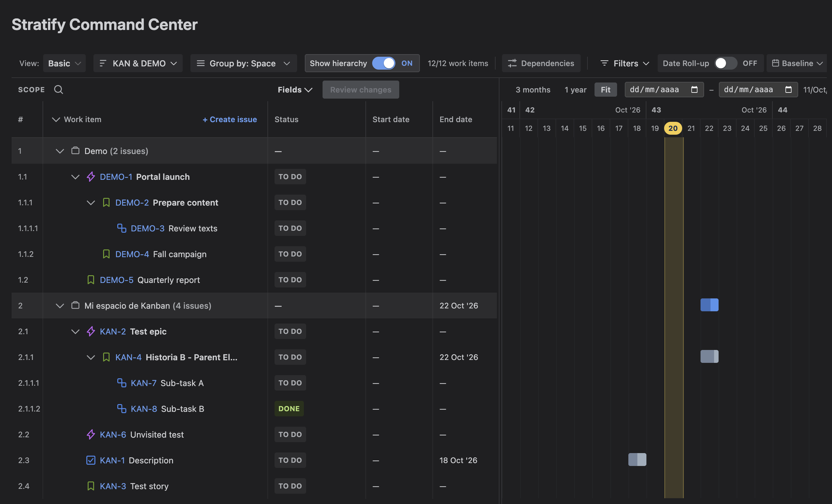Select the 3 months range

pos(533,90)
